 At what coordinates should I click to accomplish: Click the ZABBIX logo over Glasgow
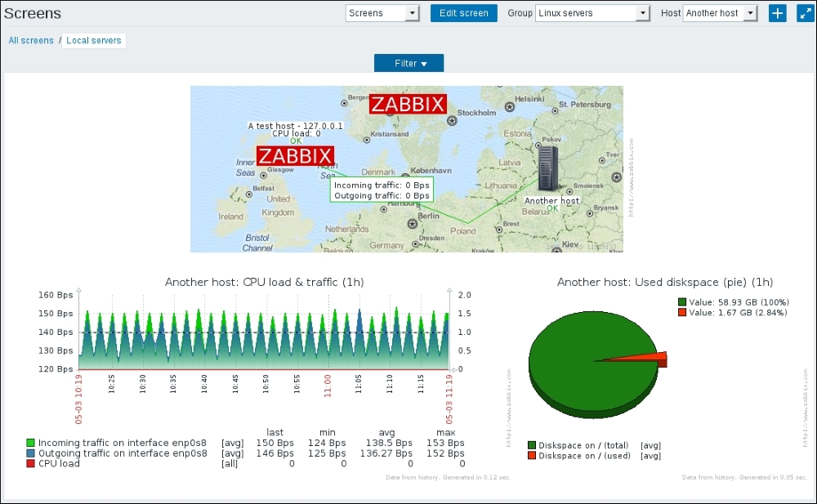[x=295, y=156]
